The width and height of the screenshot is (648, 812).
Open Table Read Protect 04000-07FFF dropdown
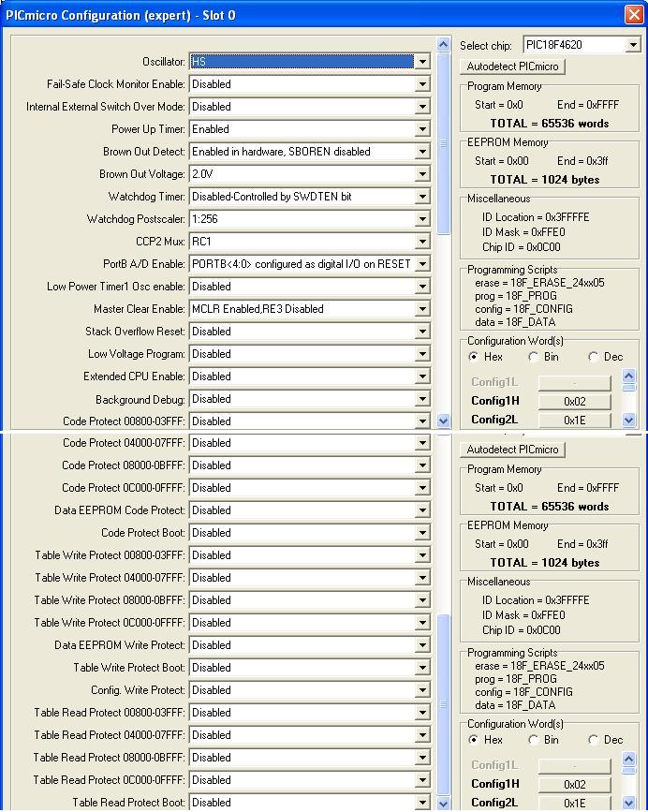(x=310, y=735)
